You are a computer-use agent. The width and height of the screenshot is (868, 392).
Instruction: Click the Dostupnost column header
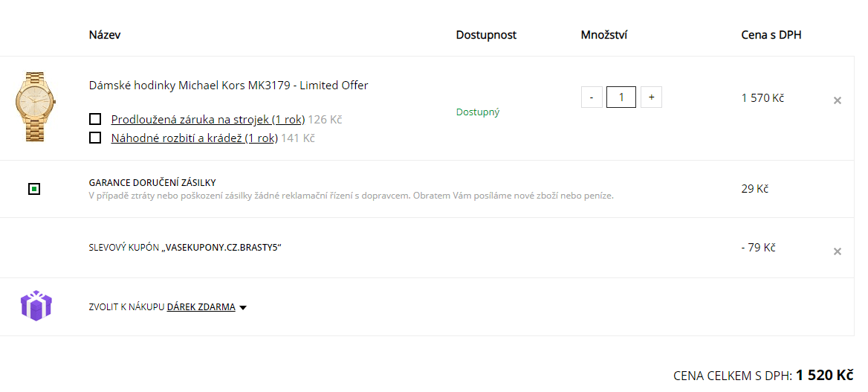pyautogui.click(x=486, y=35)
